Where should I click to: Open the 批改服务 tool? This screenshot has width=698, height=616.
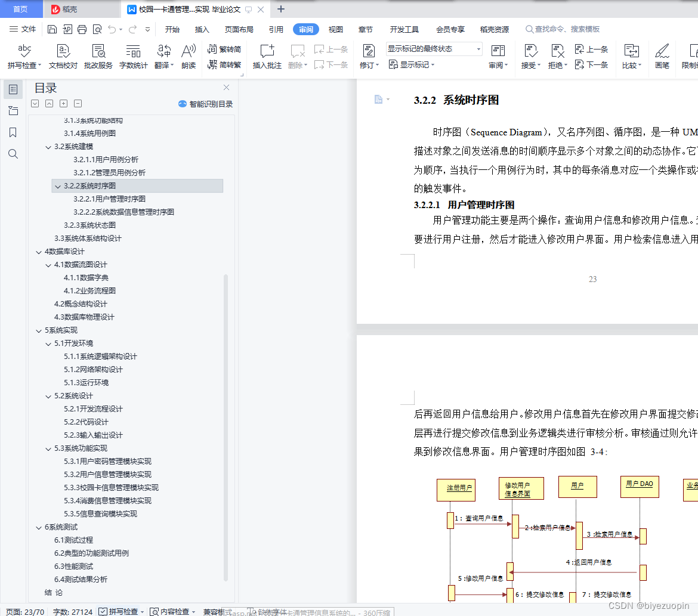point(98,56)
